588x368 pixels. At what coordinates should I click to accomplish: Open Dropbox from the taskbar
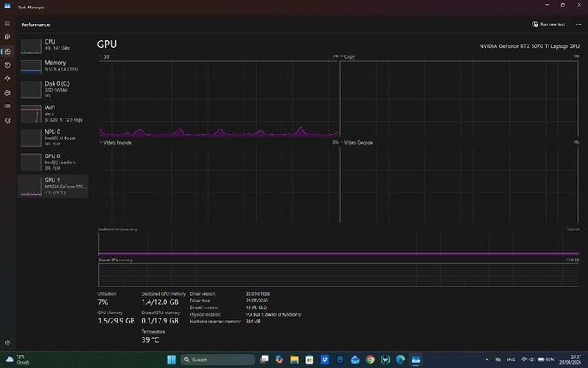point(325,360)
